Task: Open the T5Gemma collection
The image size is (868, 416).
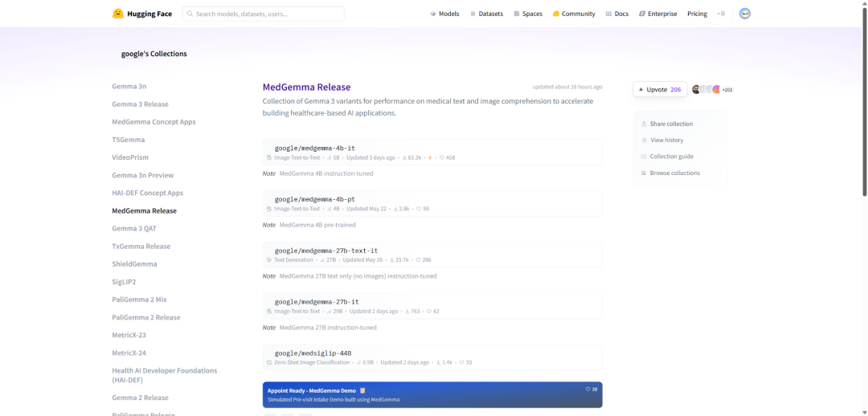Action: 129,140
